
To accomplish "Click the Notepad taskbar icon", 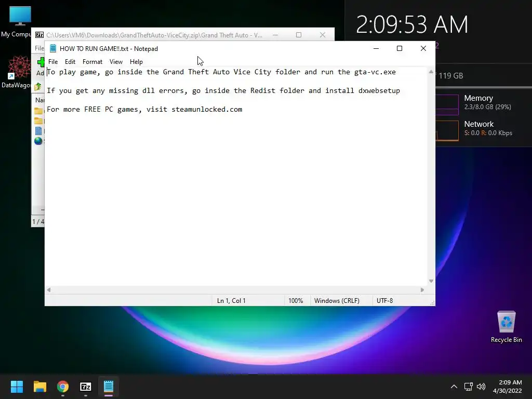I will 109,387.
